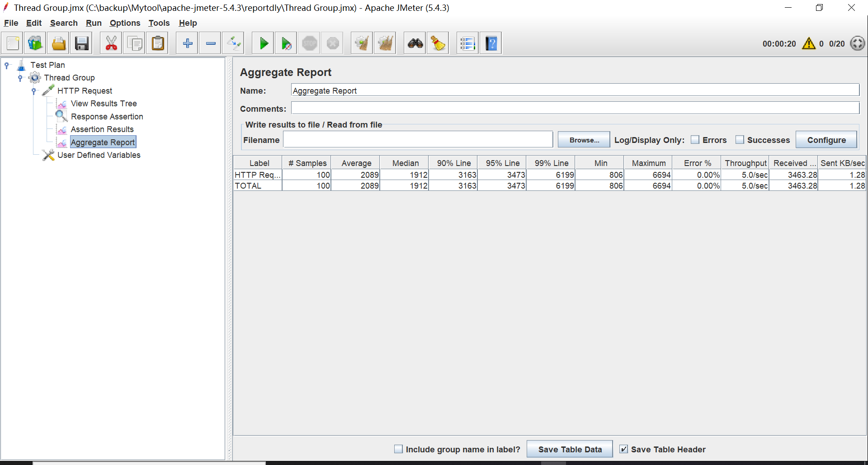Save the test plan with floppy icon
Viewport: 868px width, 465px height.
pos(82,43)
